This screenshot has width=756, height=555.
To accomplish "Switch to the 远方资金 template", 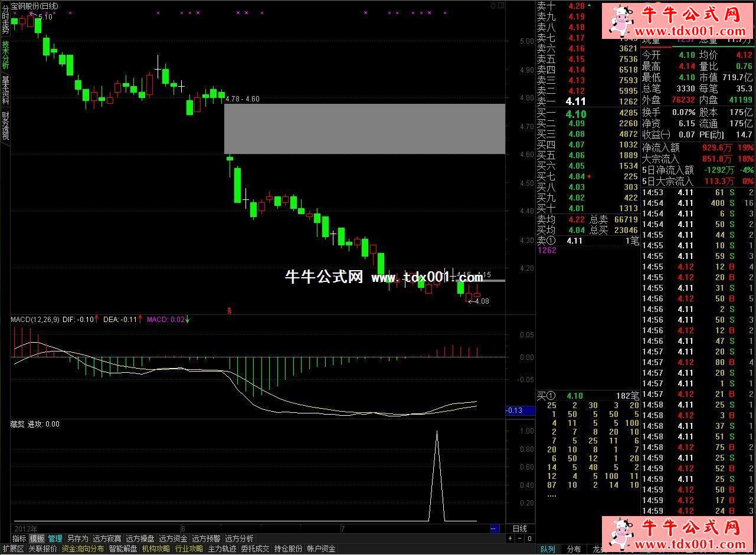I will click(x=173, y=538).
